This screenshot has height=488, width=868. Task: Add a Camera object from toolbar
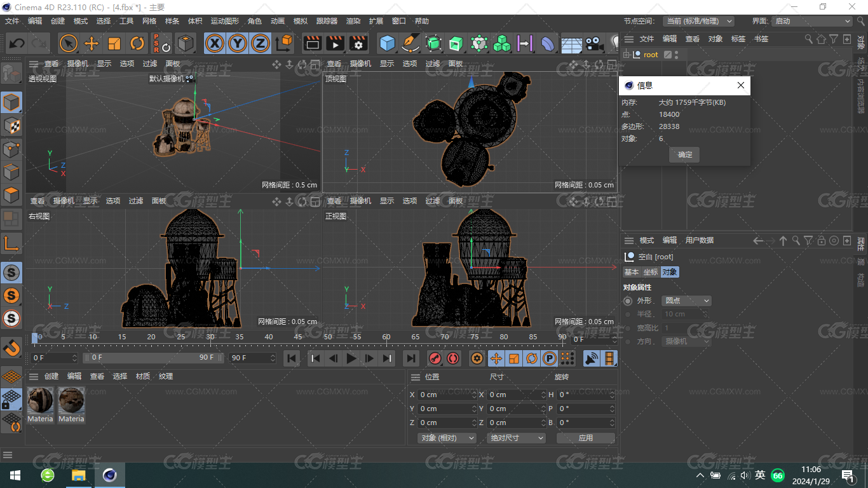(594, 43)
